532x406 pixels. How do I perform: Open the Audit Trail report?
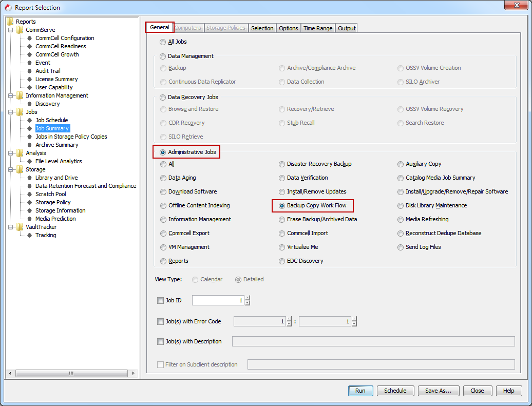point(48,70)
